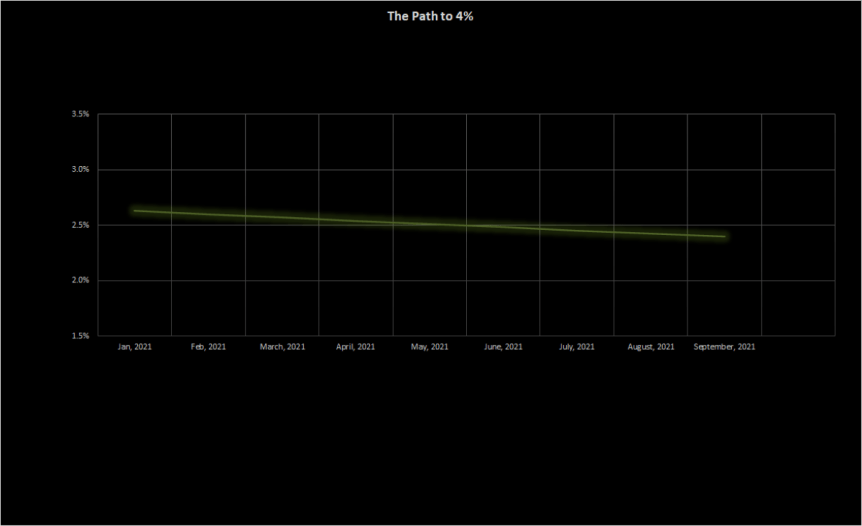Select the 'Feb, 2021' x-axis label
This screenshot has height=526, width=862.
[x=208, y=347]
